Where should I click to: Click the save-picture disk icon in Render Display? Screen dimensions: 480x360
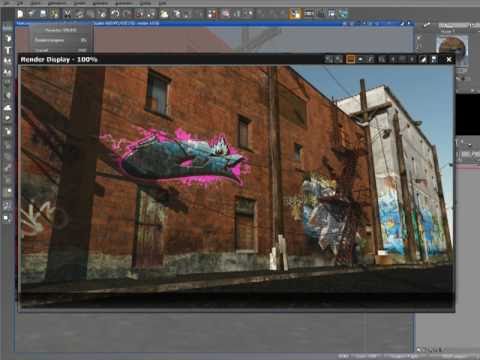click(434, 59)
